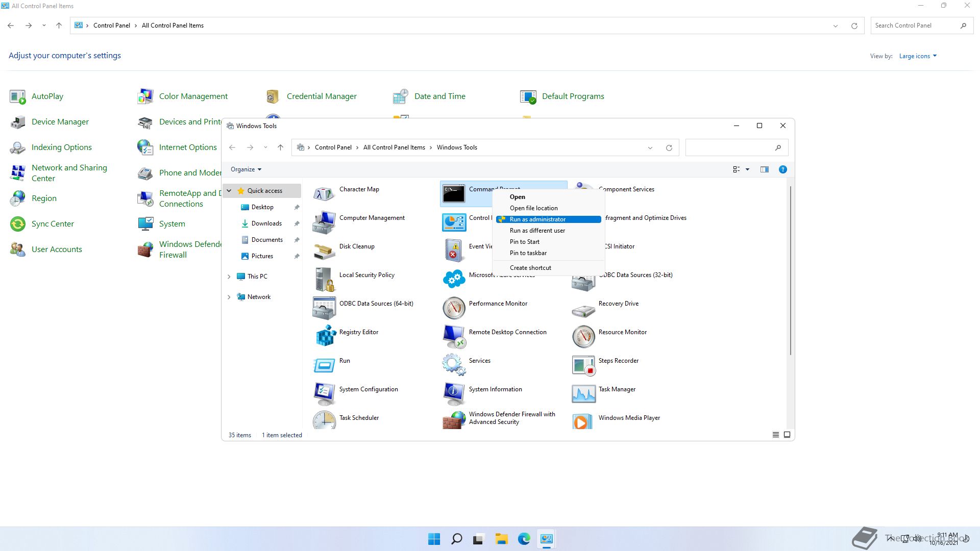Go up one level in Windows Tools

280,147
